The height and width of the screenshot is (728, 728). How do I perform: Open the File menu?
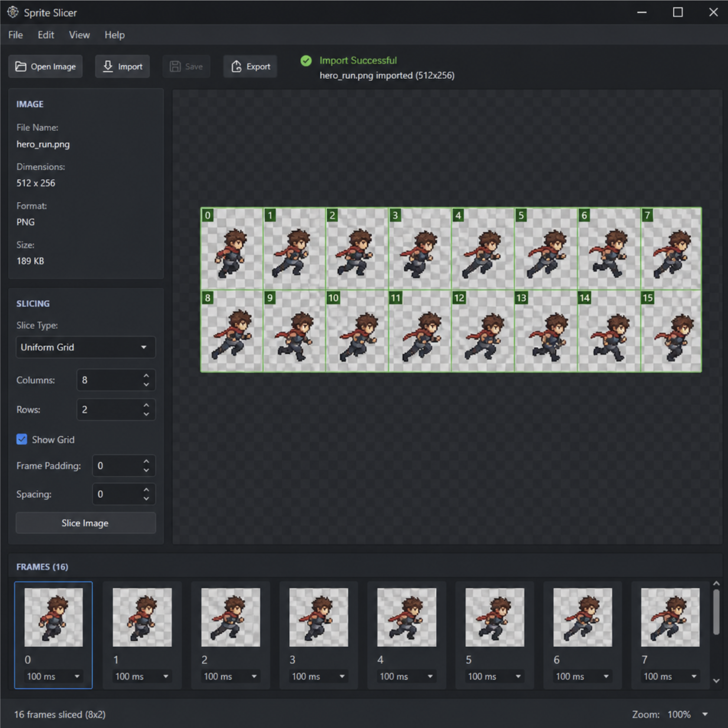[16, 35]
